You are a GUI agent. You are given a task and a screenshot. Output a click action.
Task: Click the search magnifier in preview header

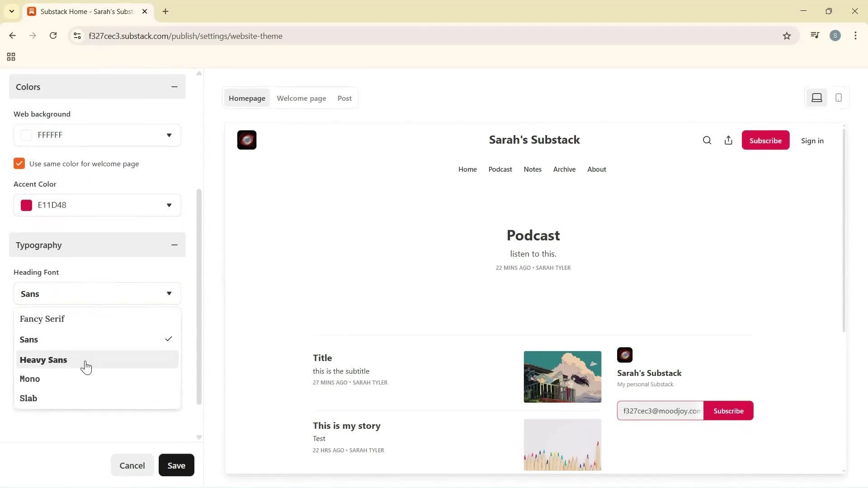tap(707, 141)
